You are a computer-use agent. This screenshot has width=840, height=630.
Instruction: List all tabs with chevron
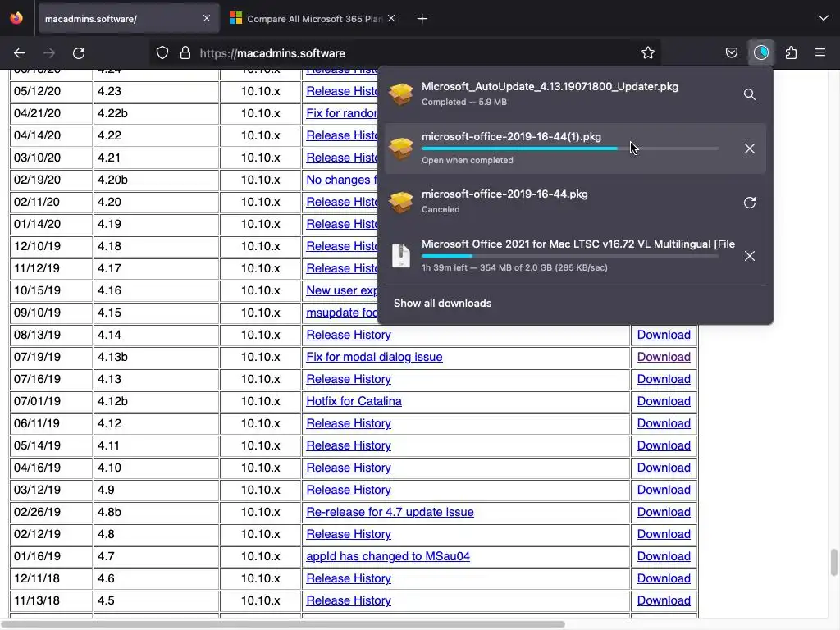pyautogui.click(x=824, y=18)
